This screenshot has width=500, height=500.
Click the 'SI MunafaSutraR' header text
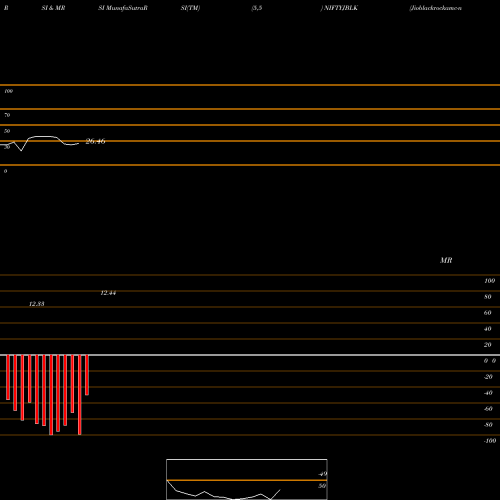pyautogui.click(x=123, y=8)
